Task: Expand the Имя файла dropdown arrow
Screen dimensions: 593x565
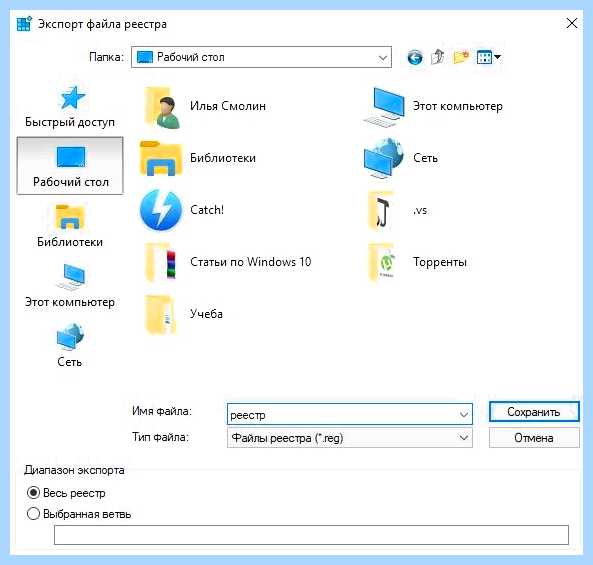Action: coord(464,414)
